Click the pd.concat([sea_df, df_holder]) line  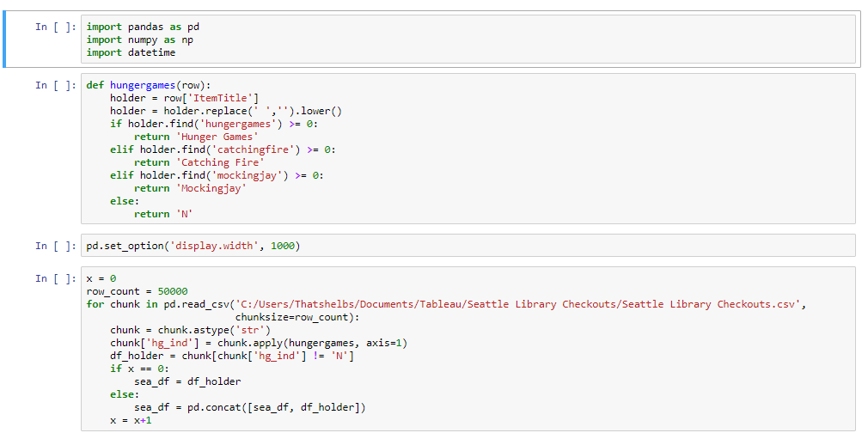click(x=250, y=407)
